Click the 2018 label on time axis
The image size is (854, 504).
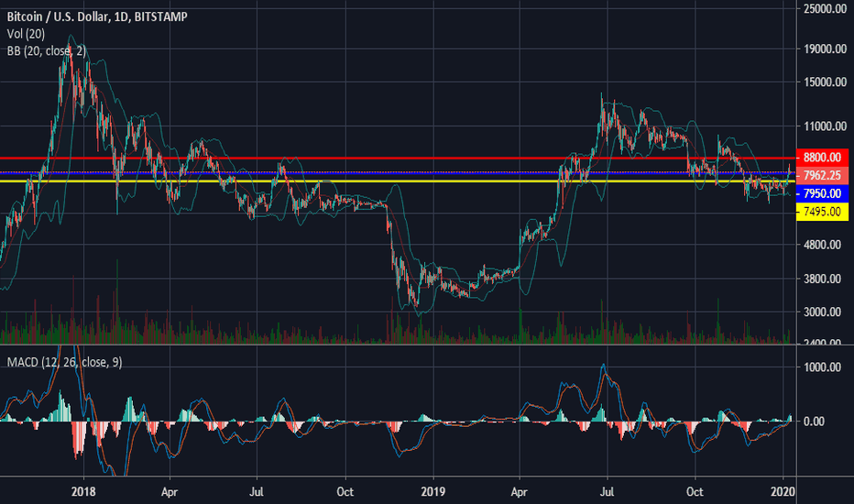83,491
